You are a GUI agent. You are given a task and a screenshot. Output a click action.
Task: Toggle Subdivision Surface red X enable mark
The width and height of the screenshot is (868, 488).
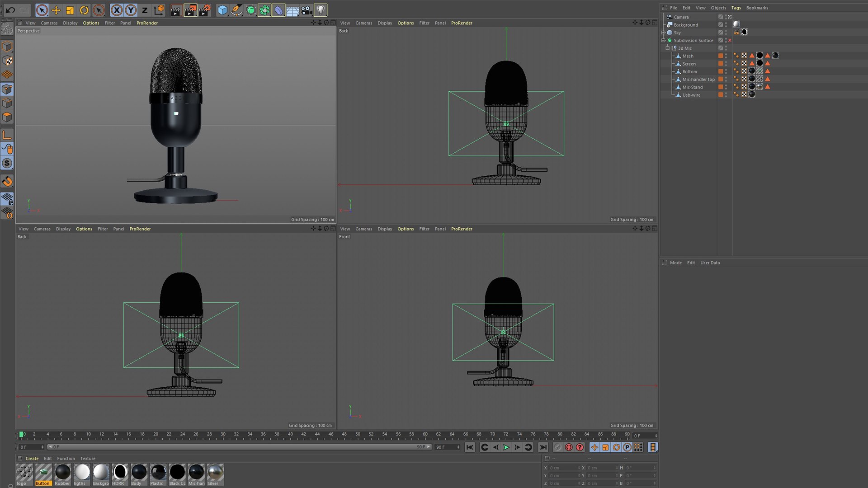(730, 40)
